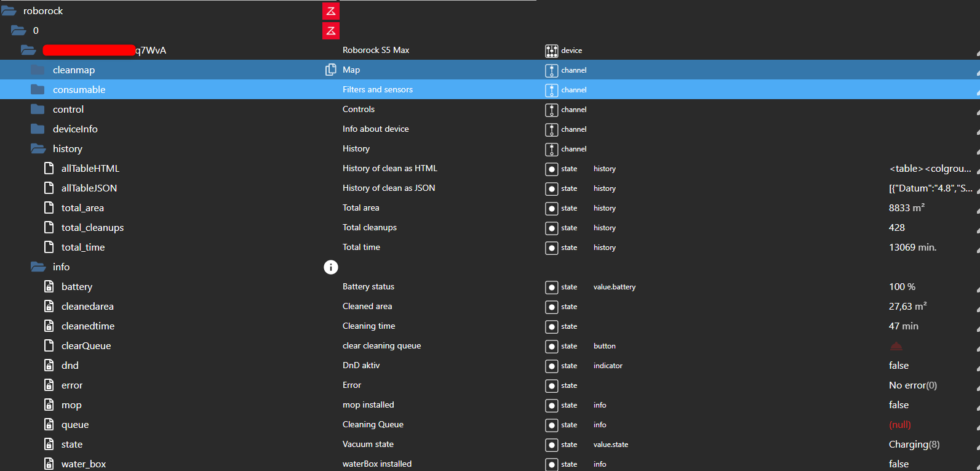Expand the control folder
The height and width of the screenshot is (471, 980).
coord(38,109)
